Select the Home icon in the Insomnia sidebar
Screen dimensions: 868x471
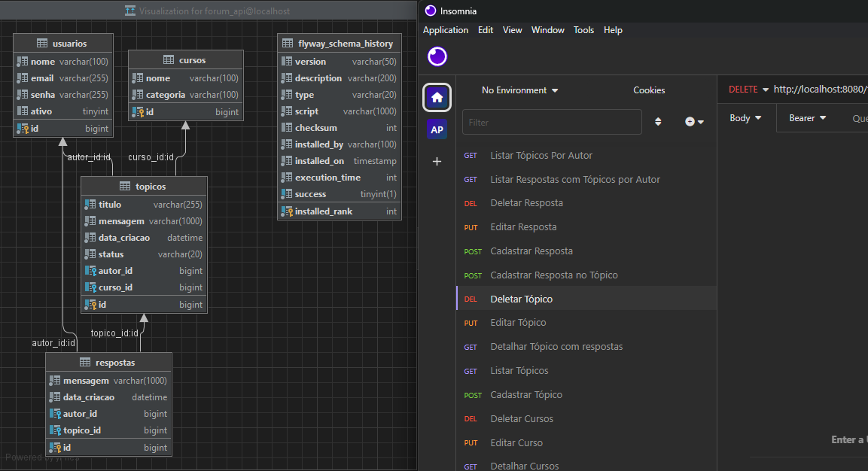point(437,97)
